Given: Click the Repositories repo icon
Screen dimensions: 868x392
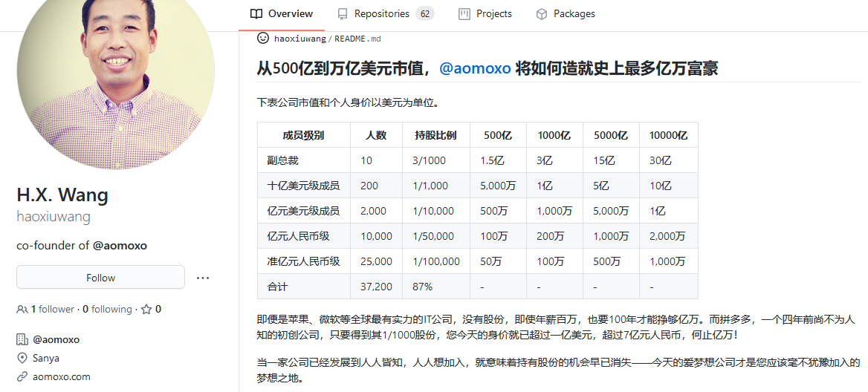Looking at the screenshot, I should pyautogui.click(x=343, y=14).
